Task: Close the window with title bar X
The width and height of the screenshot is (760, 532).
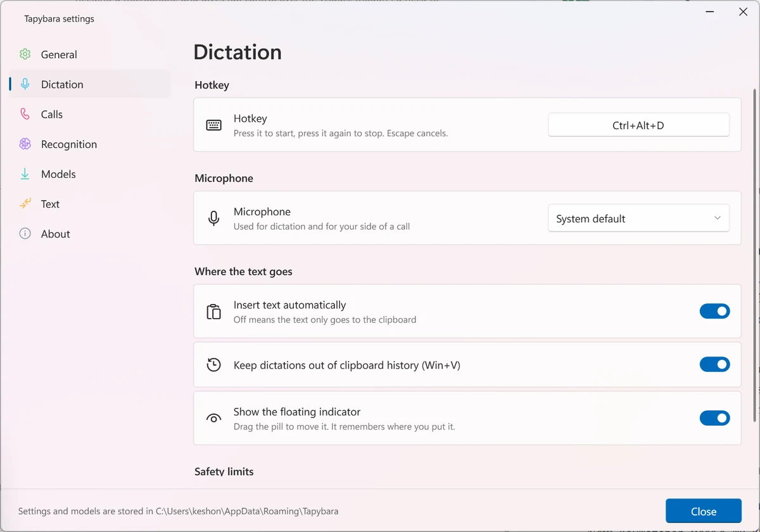Action: tap(743, 12)
